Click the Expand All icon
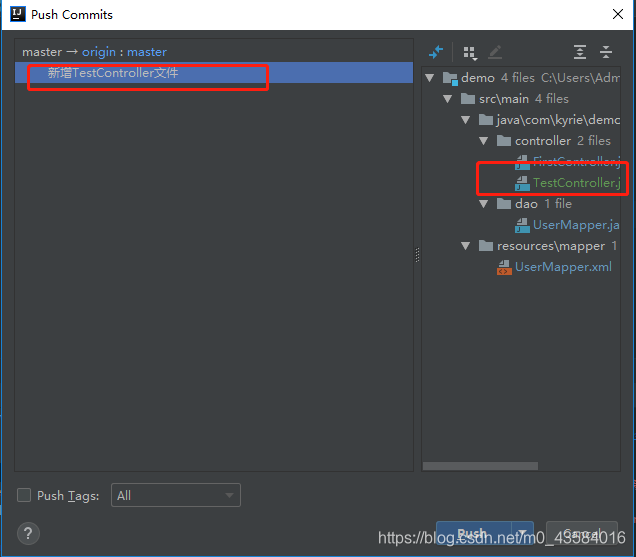636x557 pixels. (x=580, y=52)
